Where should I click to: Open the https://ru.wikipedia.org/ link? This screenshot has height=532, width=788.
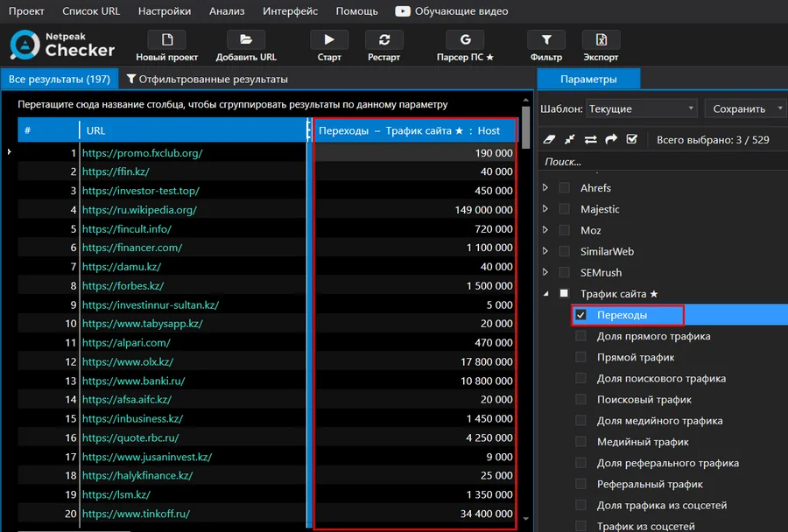pos(140,209)
